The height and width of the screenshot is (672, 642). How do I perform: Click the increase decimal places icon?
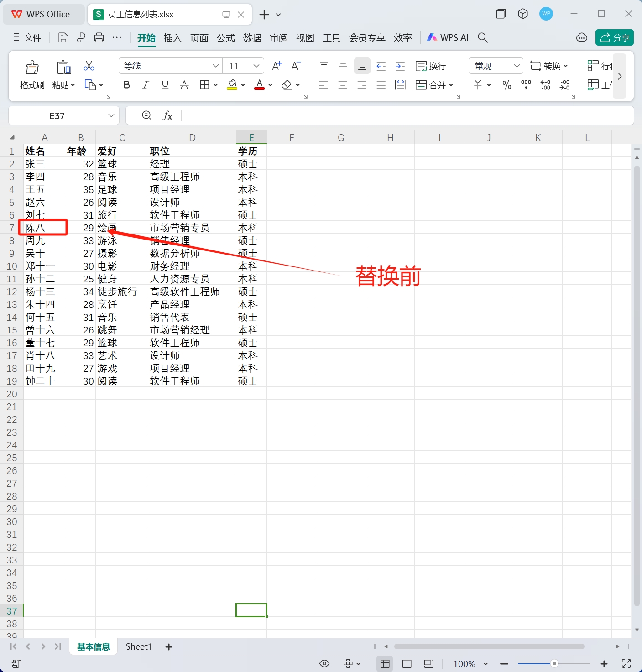click(x=545, y=85)
